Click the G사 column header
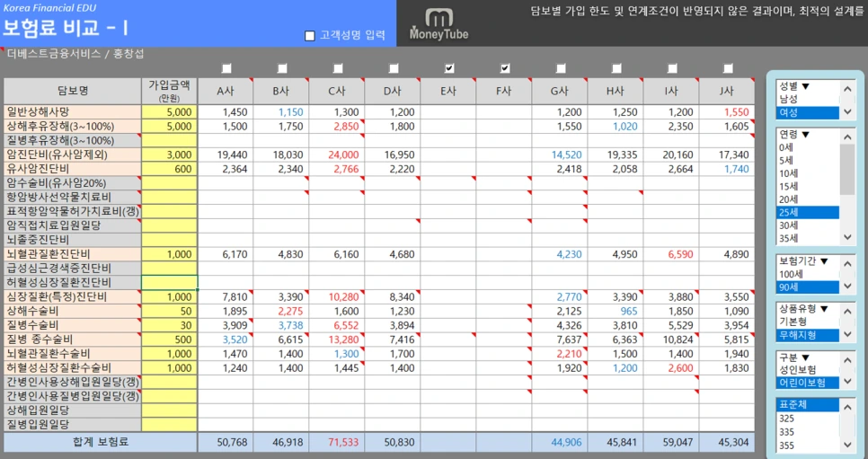The height and width of the screenshot is (459, 868). (560, 91)
